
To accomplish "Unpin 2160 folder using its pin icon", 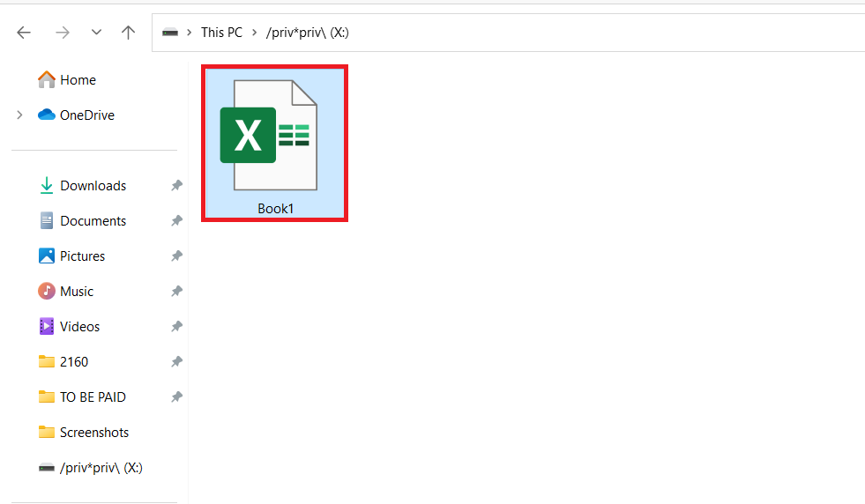I will coord(176,362).
